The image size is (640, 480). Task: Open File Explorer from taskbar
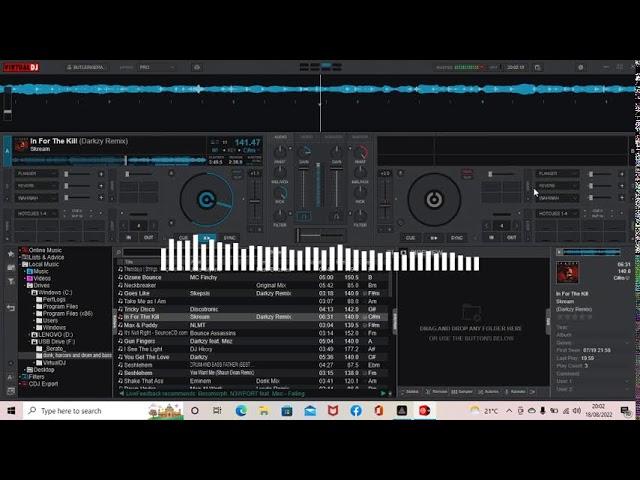pyautogui.click(x=264, y=411)
